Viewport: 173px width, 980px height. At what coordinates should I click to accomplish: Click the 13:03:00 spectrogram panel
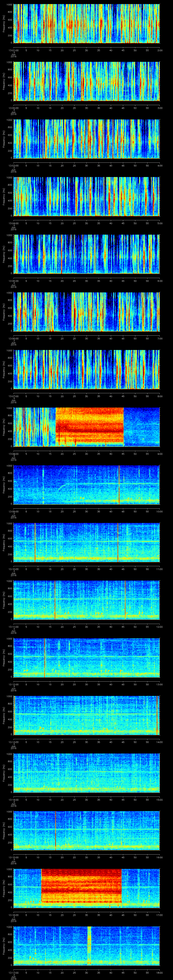click(x=87, y=139)
